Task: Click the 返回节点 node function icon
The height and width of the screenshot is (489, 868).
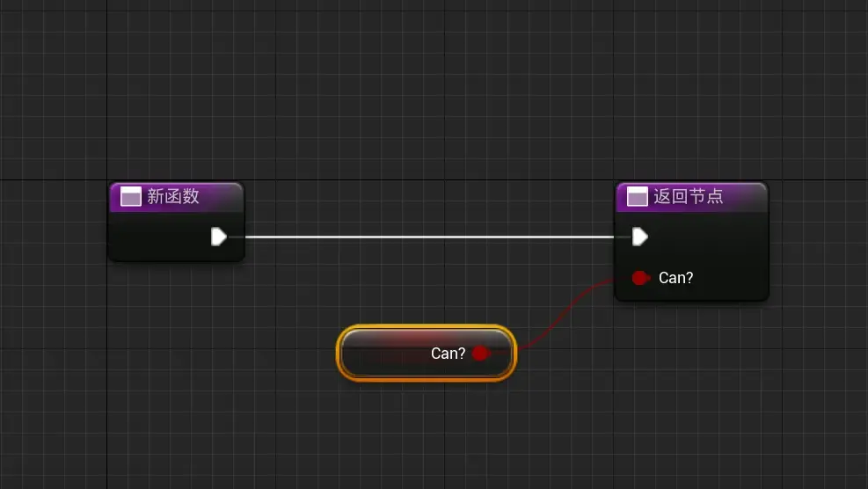Action: [638, 196]
